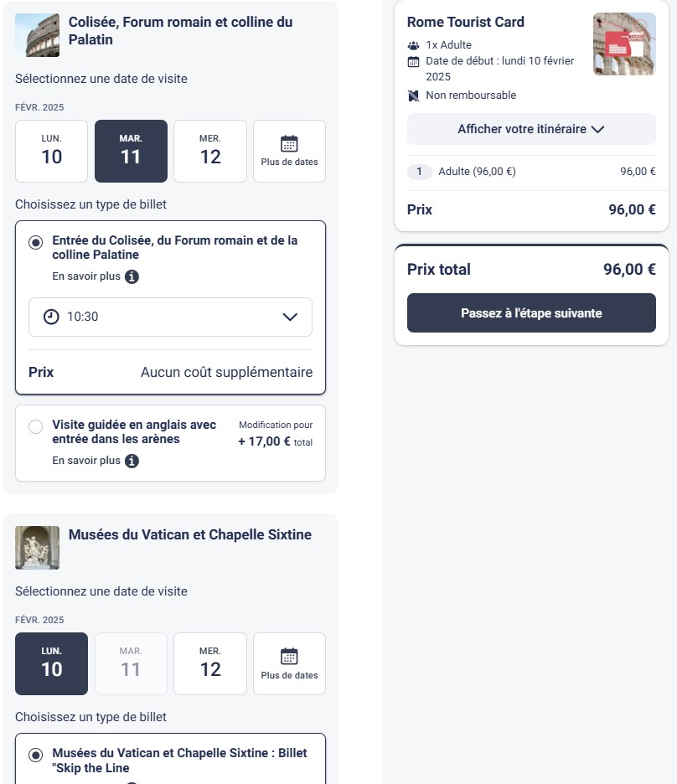This screenshot has height=784, width=677.
Task: Click the adult travelers icon in summary
Action: coord(413,45)
